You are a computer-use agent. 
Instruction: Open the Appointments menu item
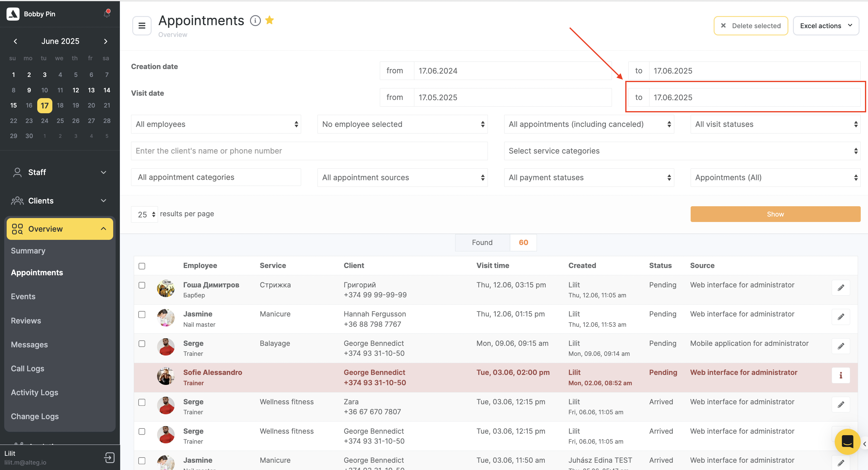click(37, 273)
